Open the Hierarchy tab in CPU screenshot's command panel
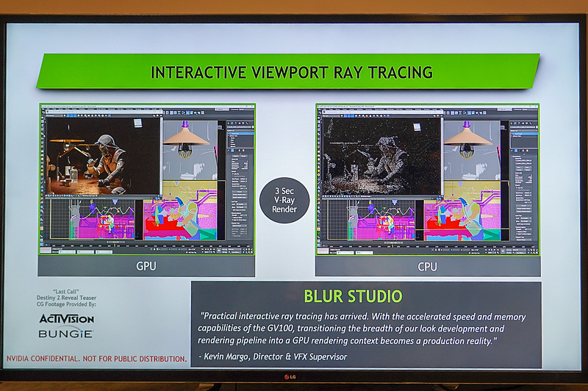The image size is (588, 391). pos(519,123)
